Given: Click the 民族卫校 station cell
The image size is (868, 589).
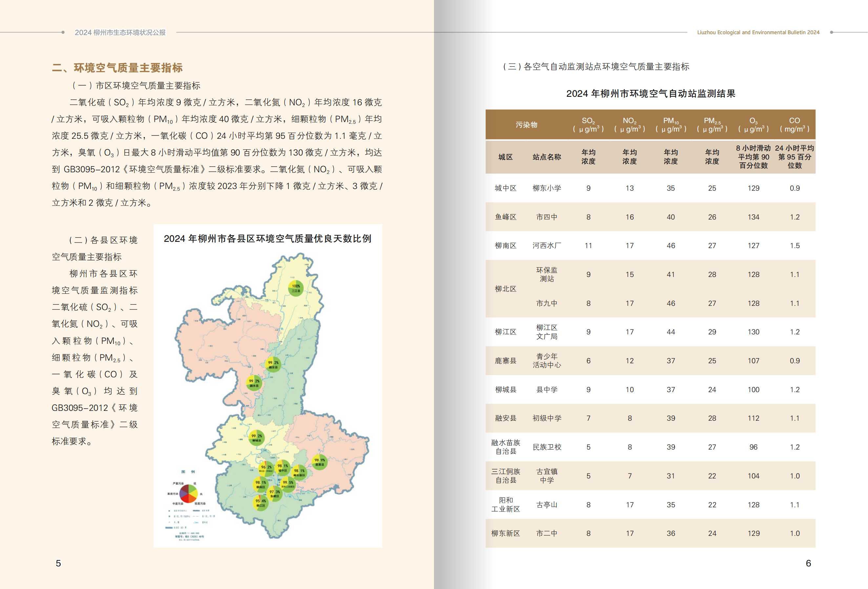Looking at the screenshot, I should (547, 447).
